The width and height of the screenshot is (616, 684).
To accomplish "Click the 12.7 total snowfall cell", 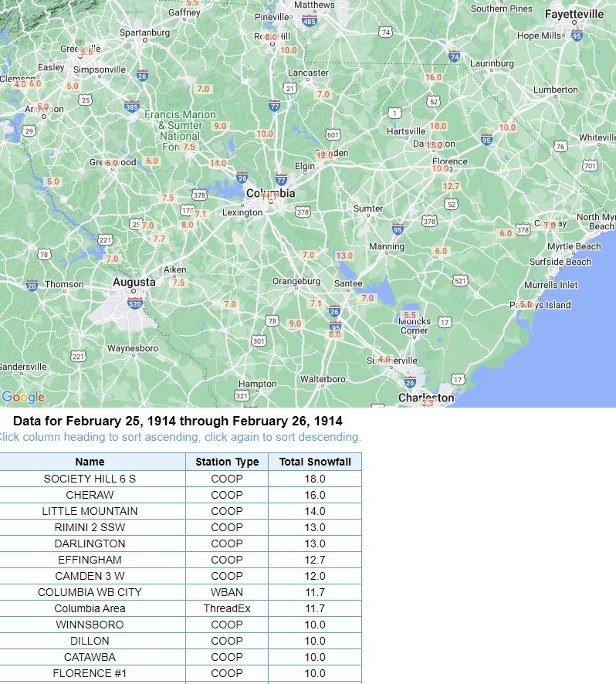I will (315, 560).
